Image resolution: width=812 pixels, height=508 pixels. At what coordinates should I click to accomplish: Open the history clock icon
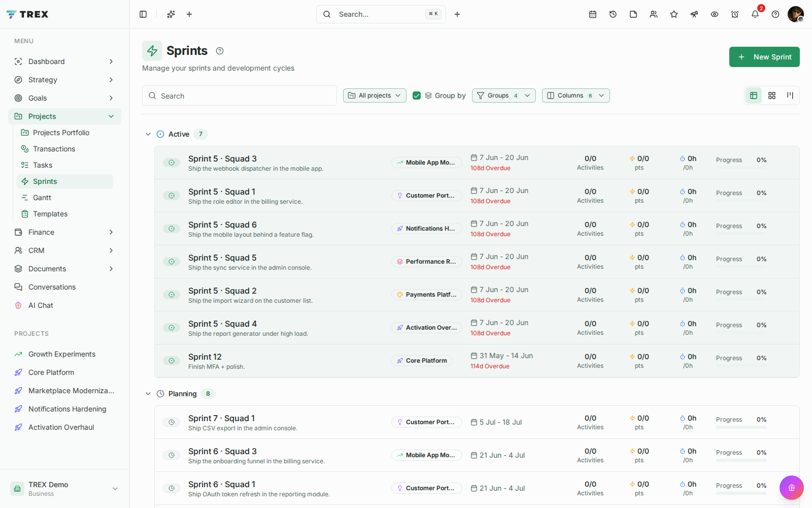click(613, 14)
